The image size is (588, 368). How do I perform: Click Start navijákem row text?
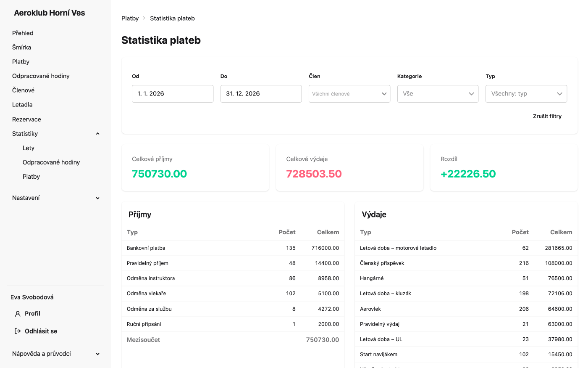pos(378,355)
